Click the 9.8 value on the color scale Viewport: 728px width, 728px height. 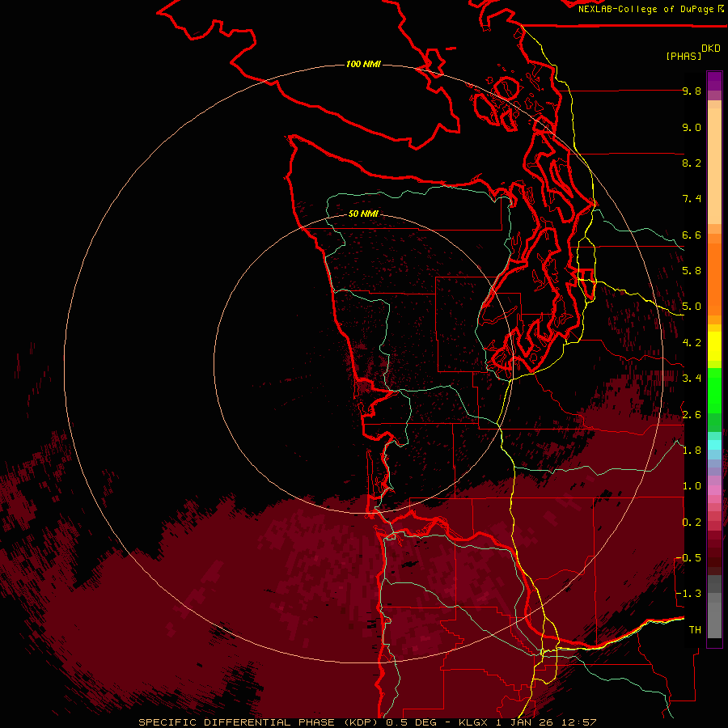coord(692,91)
